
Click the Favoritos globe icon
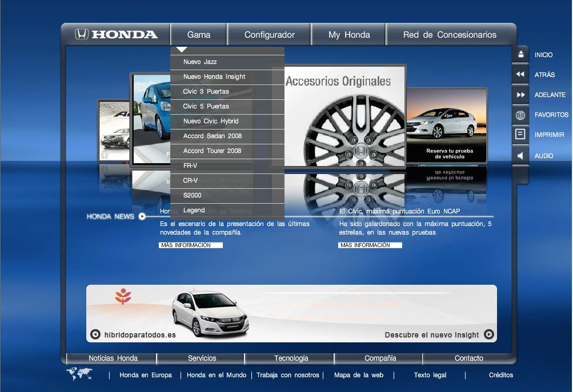coord(520,115)
